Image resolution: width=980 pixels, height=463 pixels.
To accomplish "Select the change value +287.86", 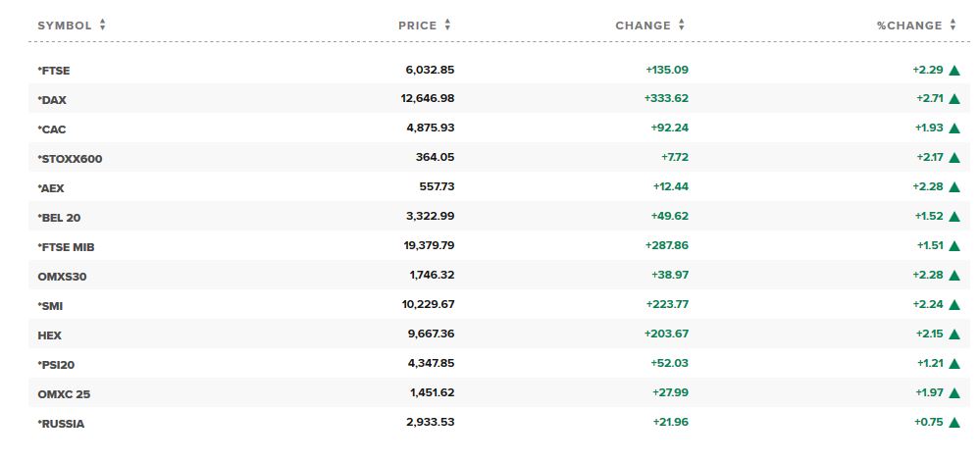I will click(667, 245).
